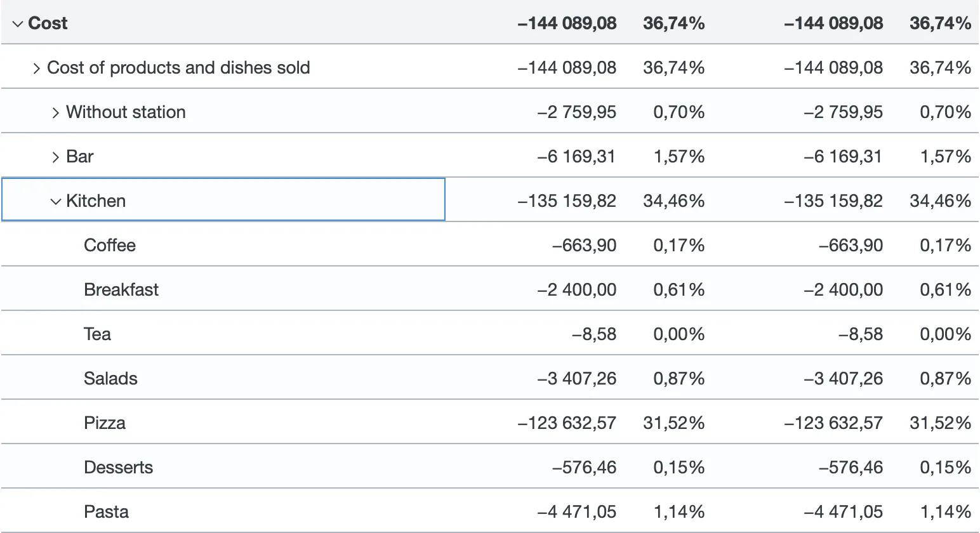This screenshot has height=533, width=980.
Task: Expand the Without station row arrow
Action: point(56,112)
